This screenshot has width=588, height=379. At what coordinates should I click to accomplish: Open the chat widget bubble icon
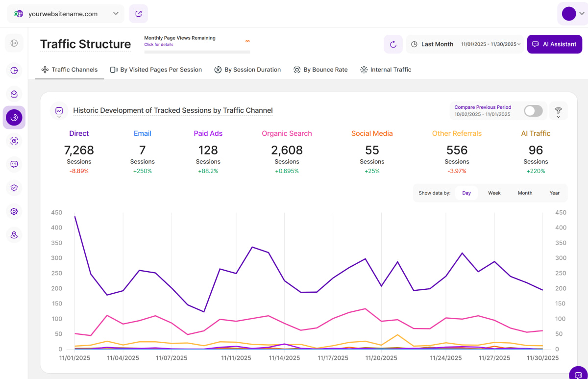coord(578,374)
